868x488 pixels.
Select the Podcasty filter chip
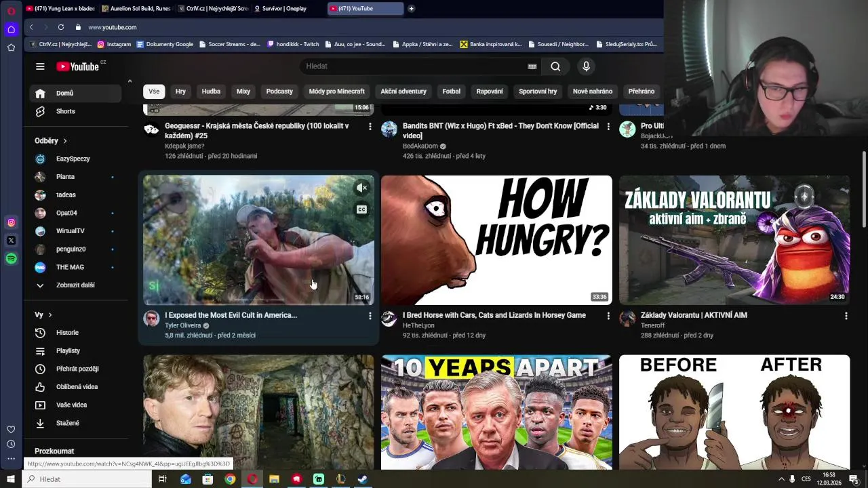279,91
